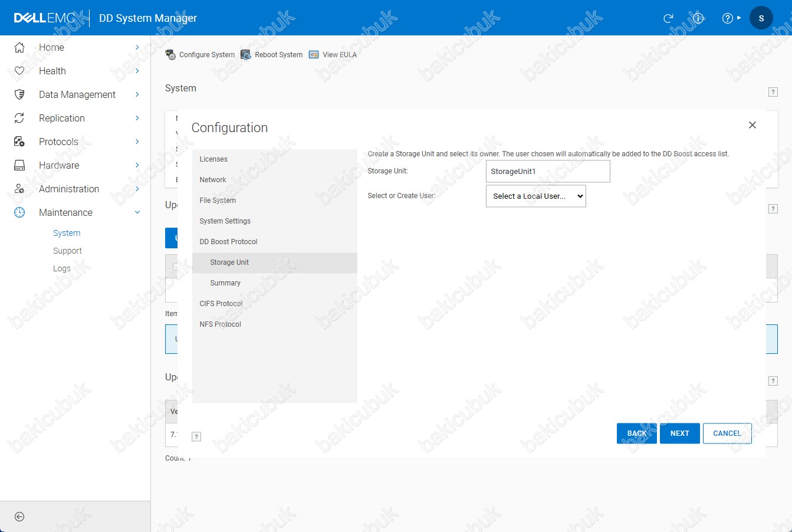792x532 pixels.
Task: Click the CANCEL button
Action: (727, 434)
